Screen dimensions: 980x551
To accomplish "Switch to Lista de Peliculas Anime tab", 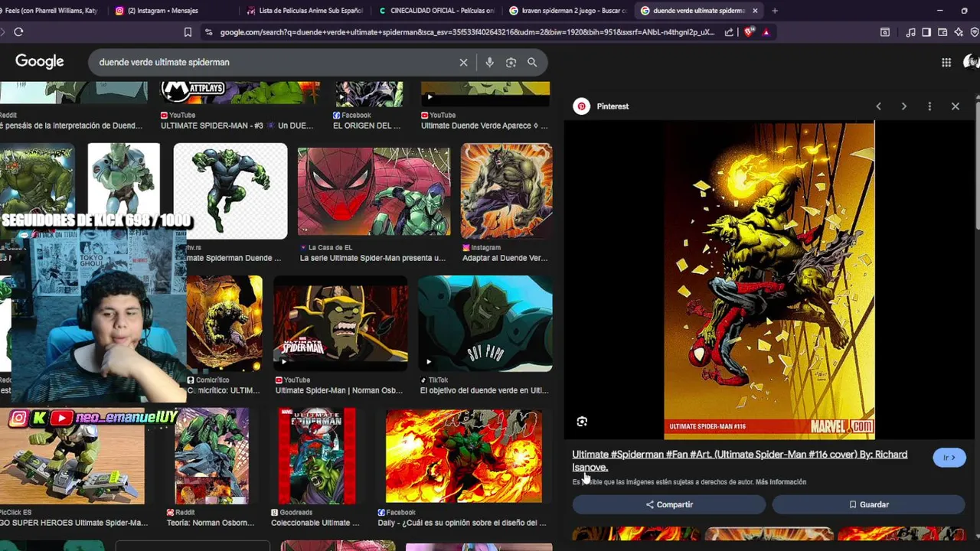I will [305, 11].
